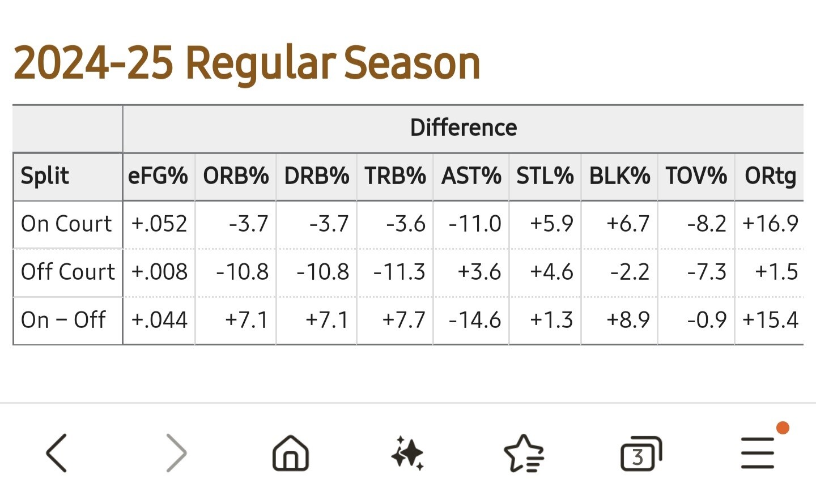Sort by the TRB% header
The width and height of the screenshot is (816, 504).
pos(395,176)
